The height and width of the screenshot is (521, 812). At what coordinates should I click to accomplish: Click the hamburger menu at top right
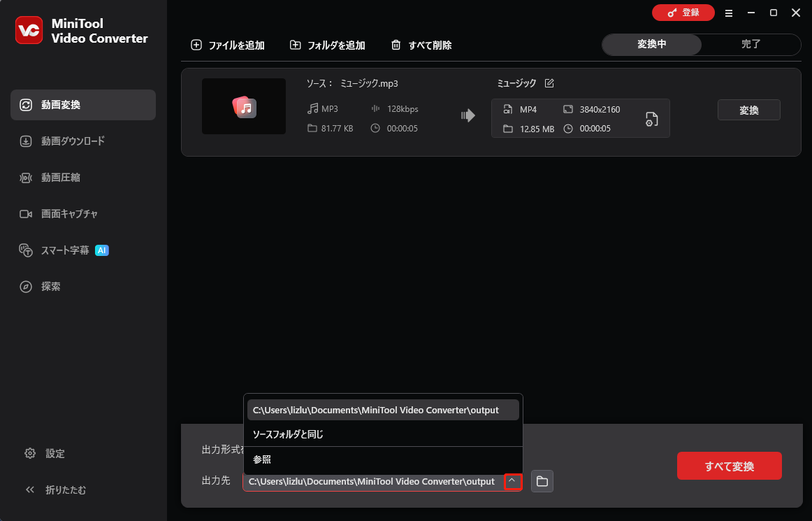coord(729,13)
